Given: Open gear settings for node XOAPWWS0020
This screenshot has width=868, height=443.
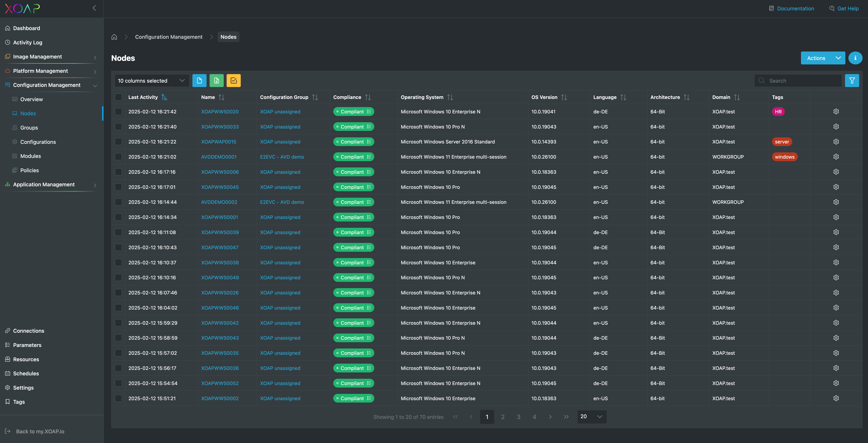Looking at the screenshot, I should 836,111.
